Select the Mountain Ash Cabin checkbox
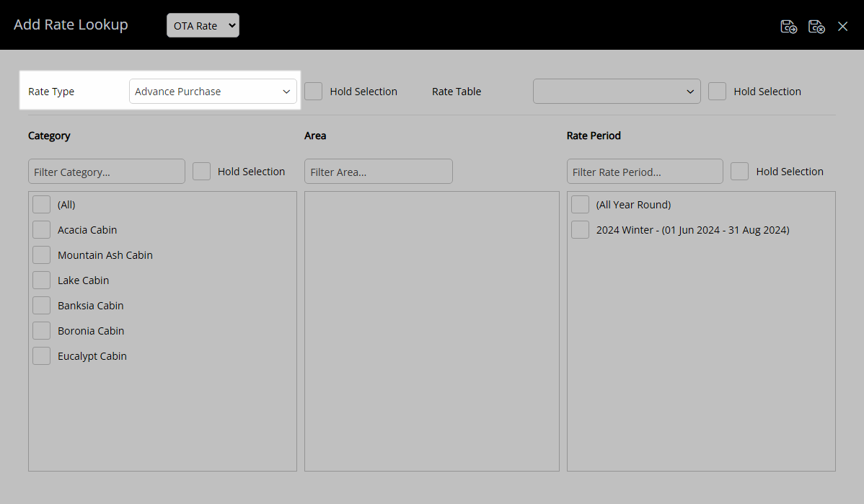This screenshot has height=504, width=864. (41, 255)
